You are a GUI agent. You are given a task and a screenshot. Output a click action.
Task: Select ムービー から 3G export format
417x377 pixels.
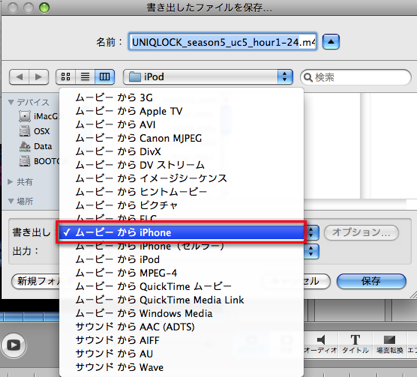(x=181, y=98)
